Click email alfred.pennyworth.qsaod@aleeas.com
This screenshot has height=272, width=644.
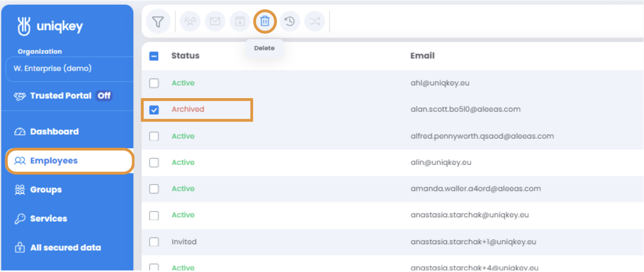click(x=482, y=136)
